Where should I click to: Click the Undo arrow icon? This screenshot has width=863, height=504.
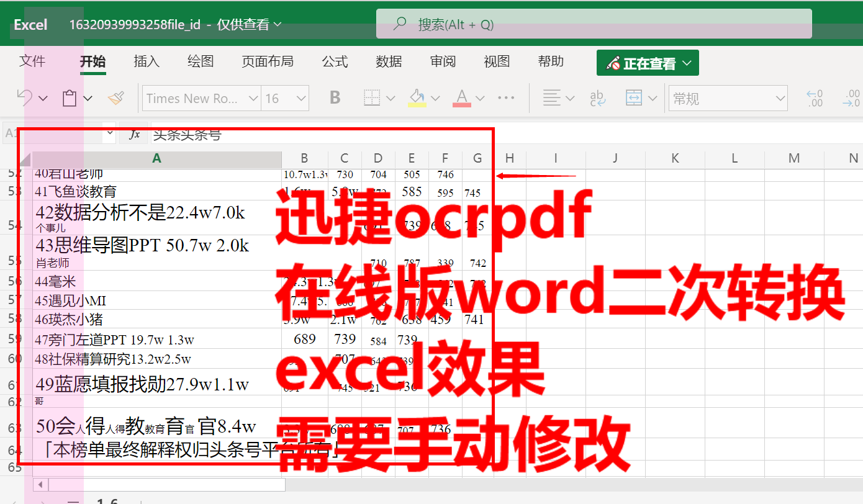coord(24,97)
